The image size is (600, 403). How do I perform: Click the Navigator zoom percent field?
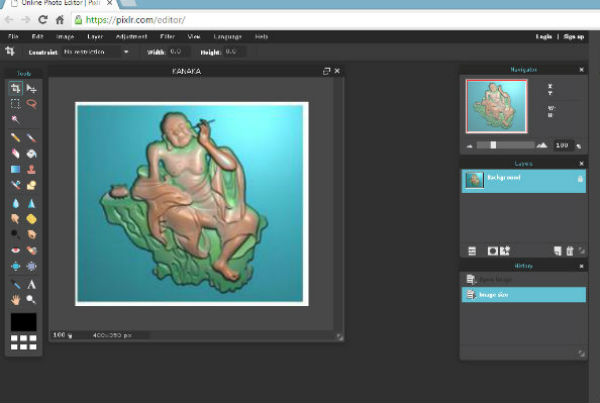click(x=562, y=145)
